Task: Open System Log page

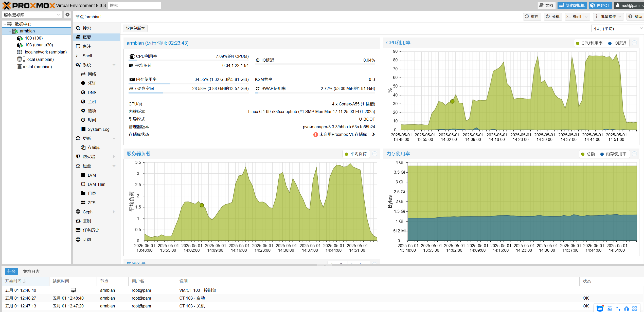Action: tap(96, 129)
